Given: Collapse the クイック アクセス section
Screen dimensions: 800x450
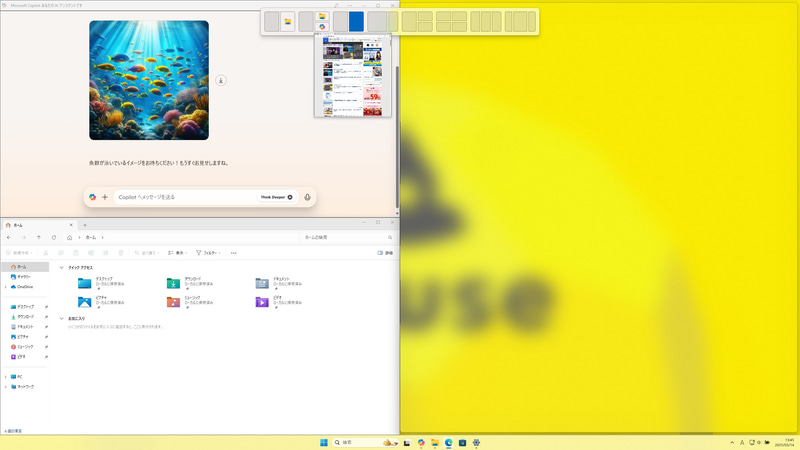Looking at the screenshot, I should [x=61, y=268].
